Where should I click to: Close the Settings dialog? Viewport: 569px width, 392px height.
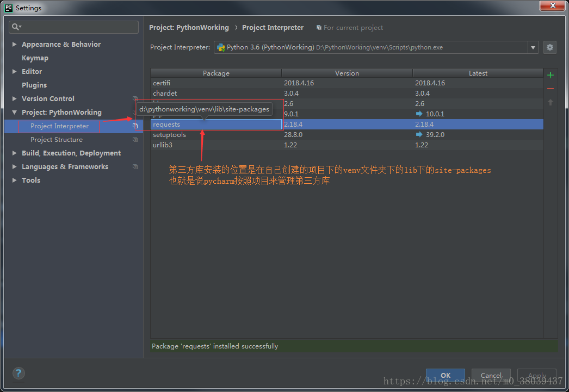[x=552, y=5]
